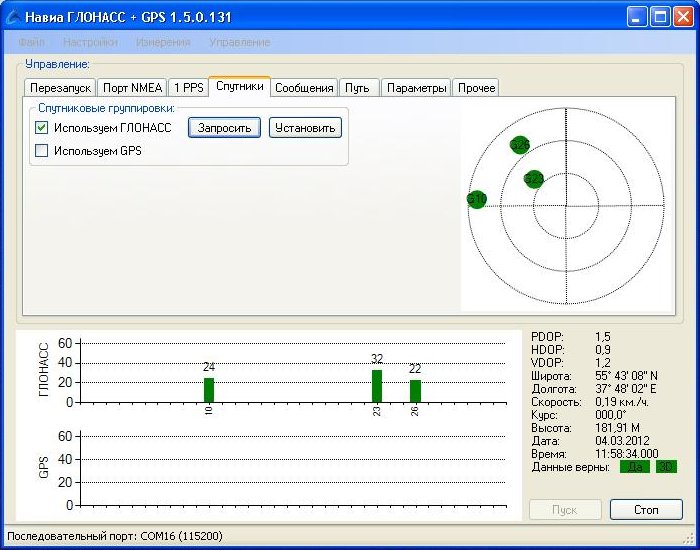Viewport: 700px width, 550px height.
Task: Click GLONASS signal bar for satellite 26
Action: click(x=415, y=391)
